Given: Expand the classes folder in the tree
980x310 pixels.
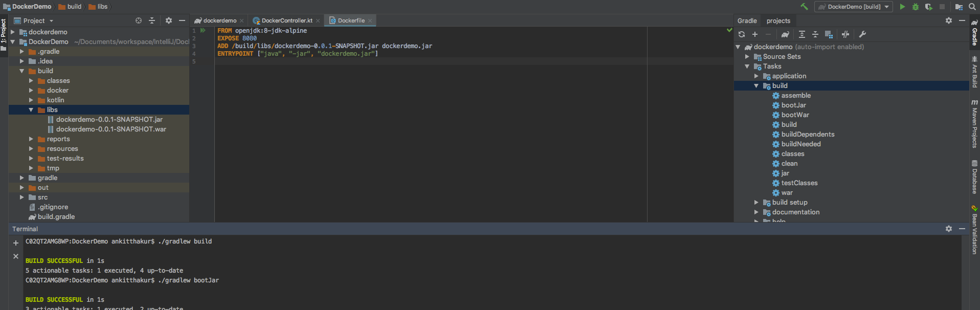Looking at the screenshot, I should click(31, 81).
